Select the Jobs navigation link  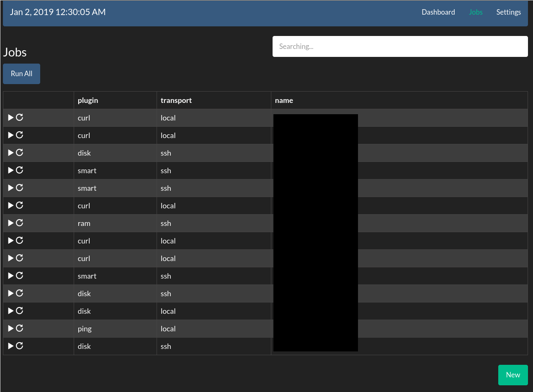click(x=476, y=12)
